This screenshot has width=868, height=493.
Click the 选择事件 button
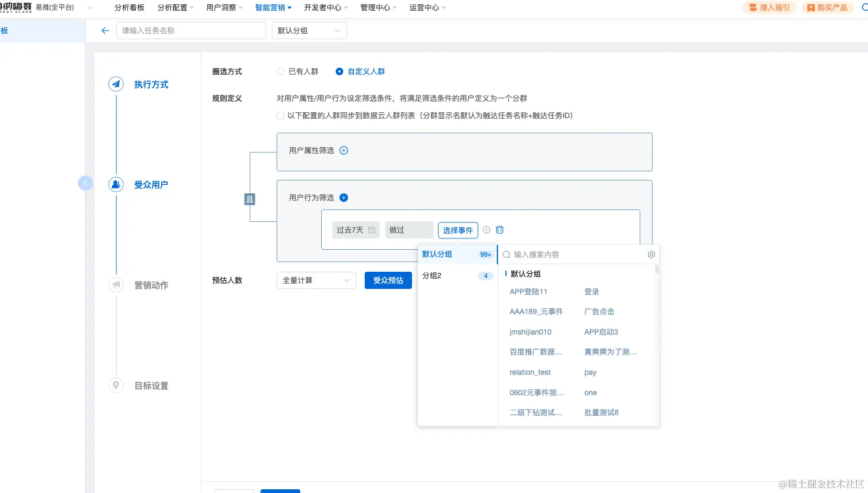[458, 230]
